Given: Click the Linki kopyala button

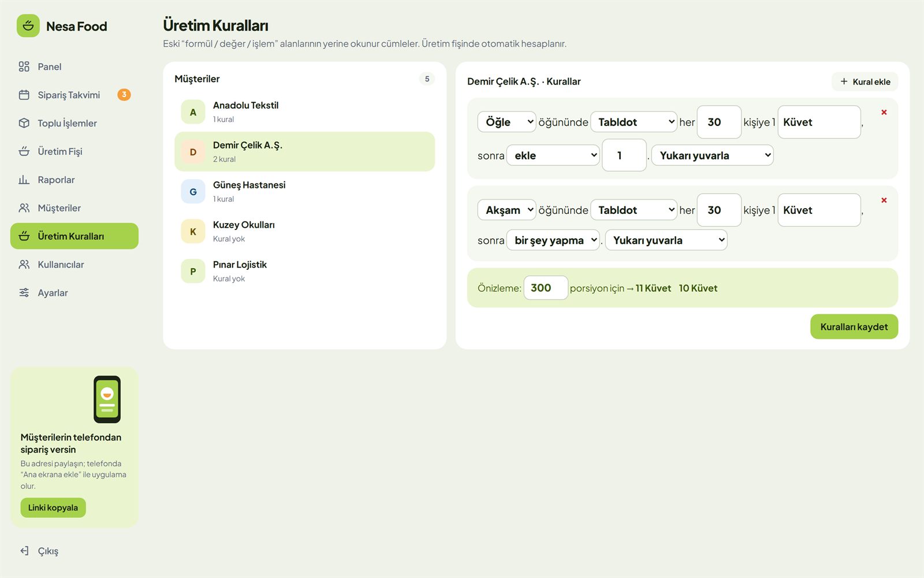Looking at the screenshot, I should 53,507.
